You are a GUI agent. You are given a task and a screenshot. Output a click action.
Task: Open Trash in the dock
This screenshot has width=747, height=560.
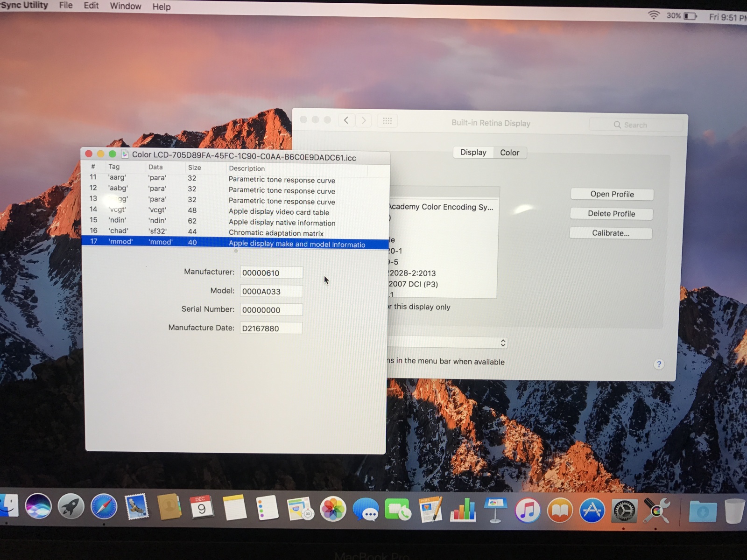735,511
